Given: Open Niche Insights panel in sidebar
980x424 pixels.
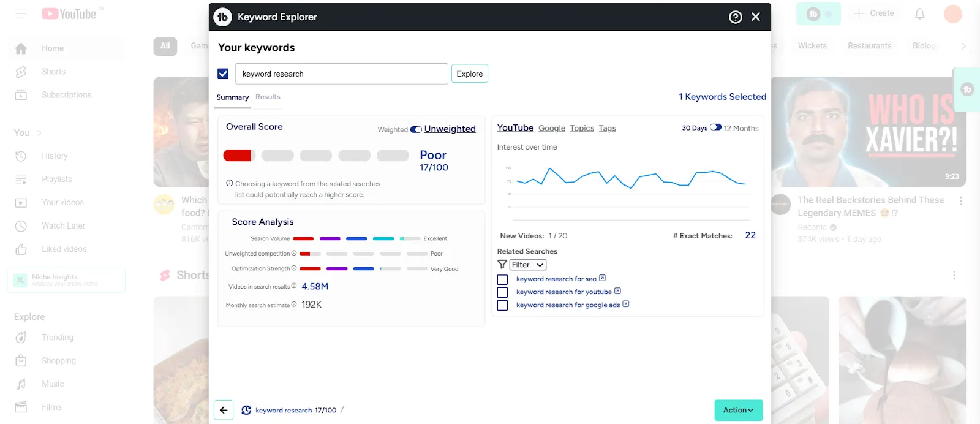Looking at the screenshot, I should (66, 280).
